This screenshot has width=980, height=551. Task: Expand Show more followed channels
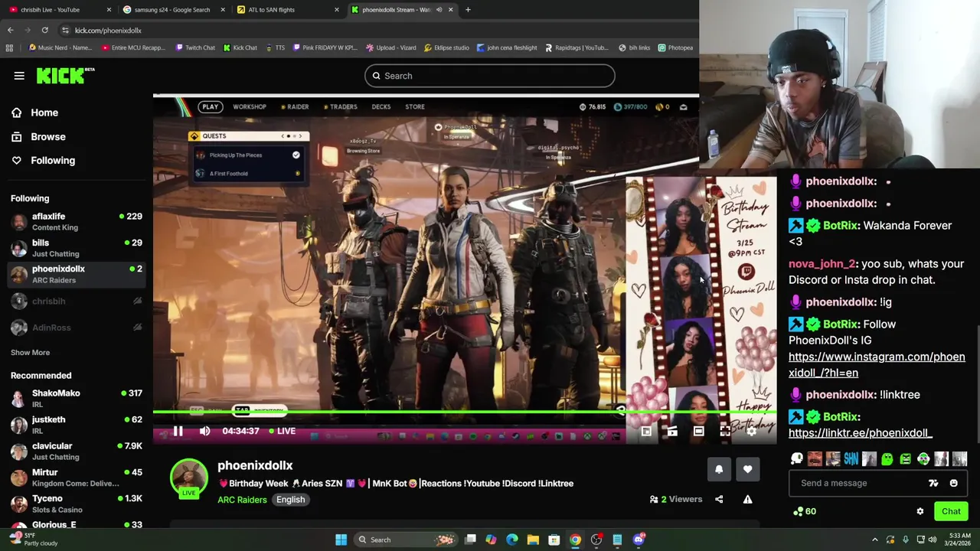click(30, 353)
